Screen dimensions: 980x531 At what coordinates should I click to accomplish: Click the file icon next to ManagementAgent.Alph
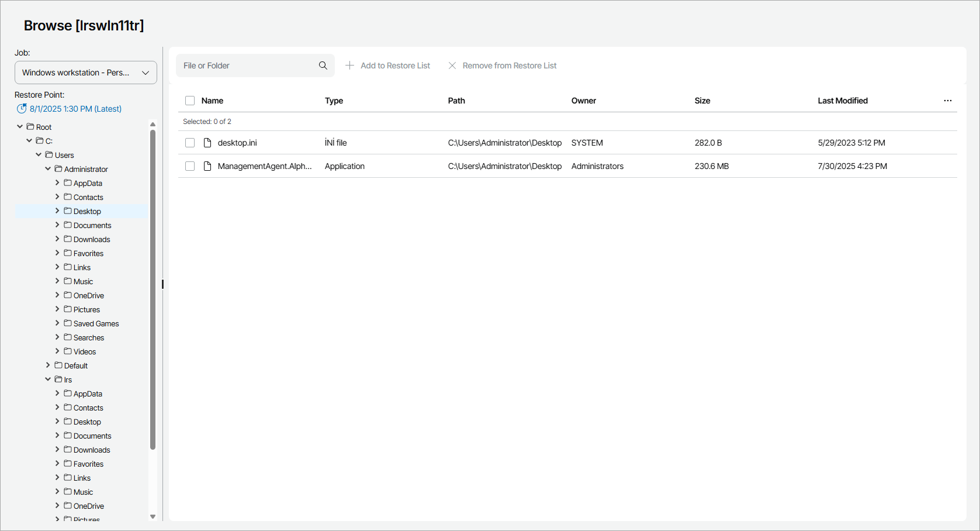pyautogui.click(x=207, y=166)
